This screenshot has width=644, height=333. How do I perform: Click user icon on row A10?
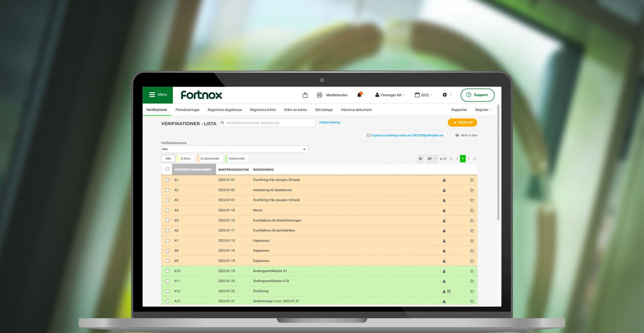[x=444, y=271]
